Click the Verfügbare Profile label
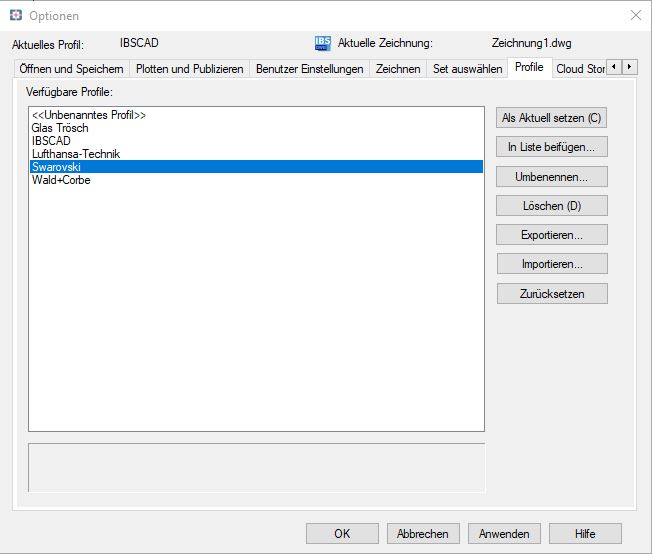Screen dimensions: 652x554 point(69,92)
